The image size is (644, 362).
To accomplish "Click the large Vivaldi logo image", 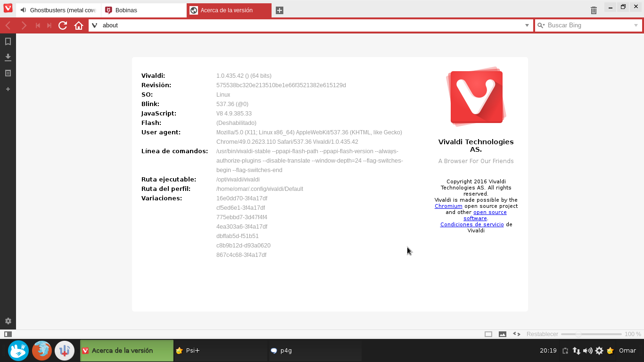I will click(x=476, y=97).
